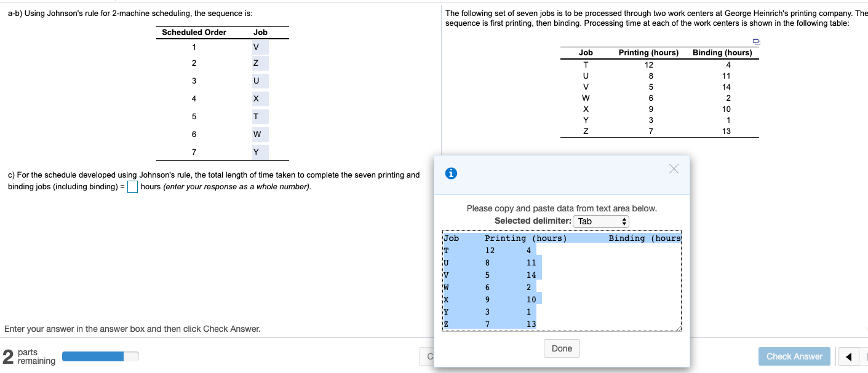The image size is (868, 373).
Task: Click the answer box for part c
Action: 132,187
